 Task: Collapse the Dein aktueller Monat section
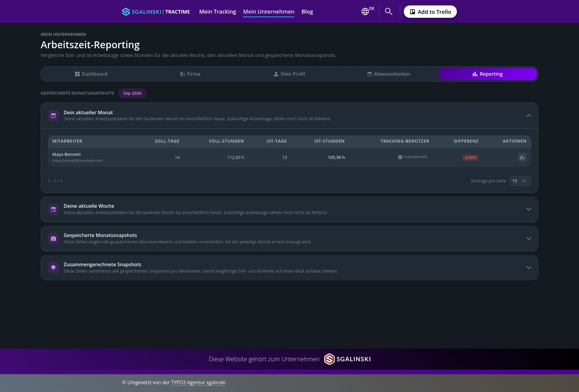[x=529, y=115]
